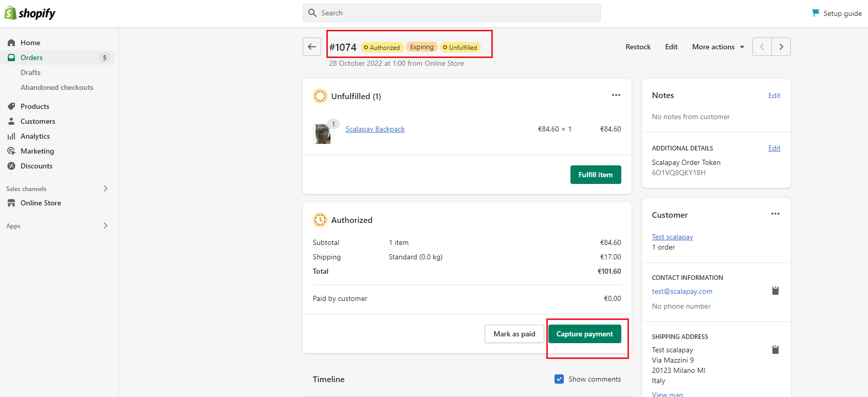Click the Orders count badge 5

[x=104, y=58]
